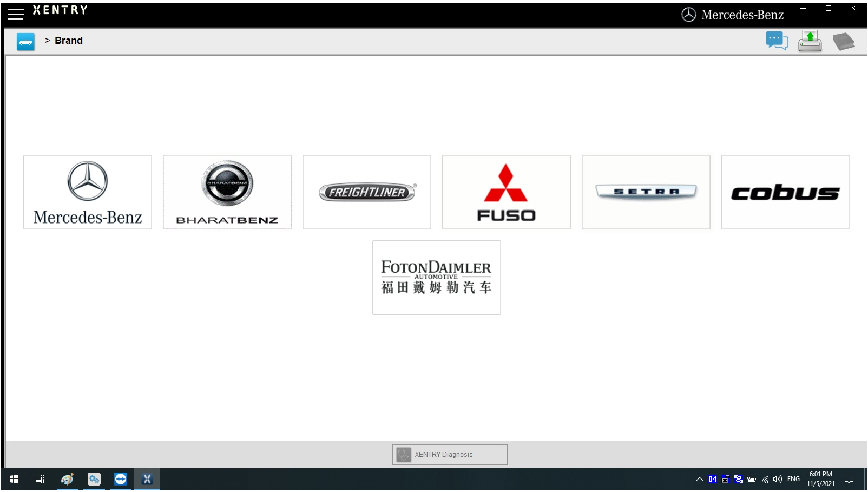Open the grey book manual icon
Screen dimensions: 868x492
pos(843,42)
